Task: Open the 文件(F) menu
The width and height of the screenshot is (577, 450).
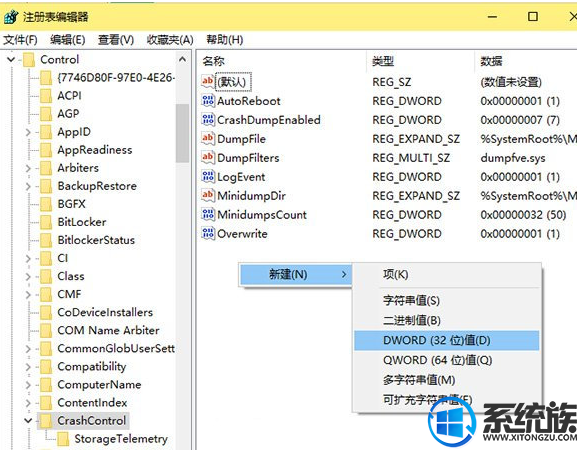Action: (x=20, y=39)
